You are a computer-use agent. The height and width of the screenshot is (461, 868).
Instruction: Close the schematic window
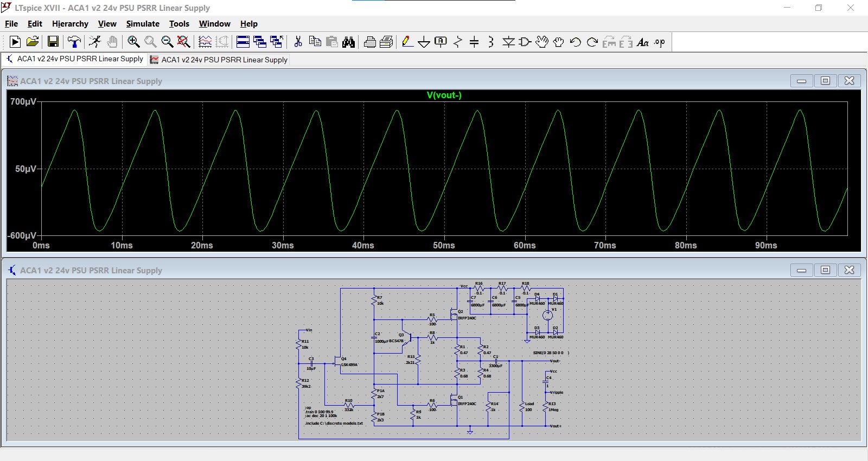850,270
